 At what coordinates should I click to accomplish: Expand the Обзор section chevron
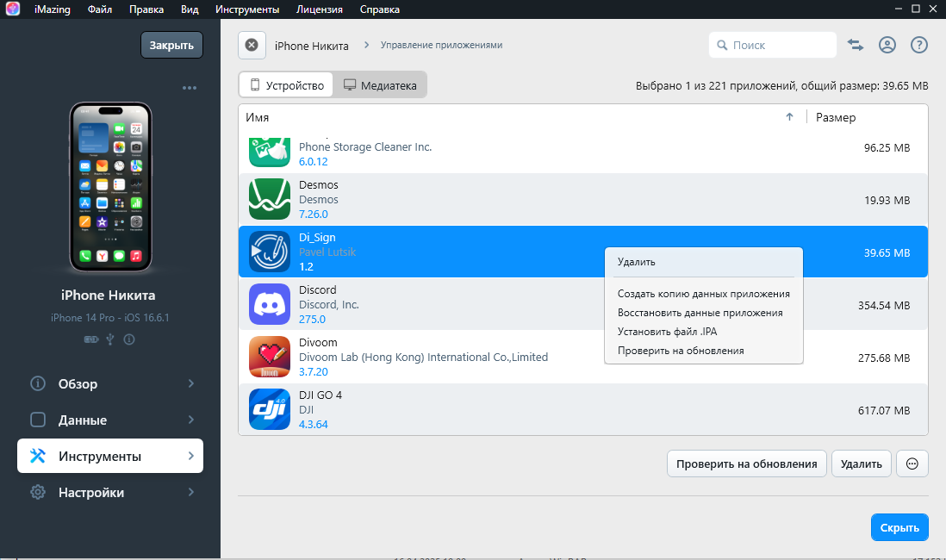(190, 383)
